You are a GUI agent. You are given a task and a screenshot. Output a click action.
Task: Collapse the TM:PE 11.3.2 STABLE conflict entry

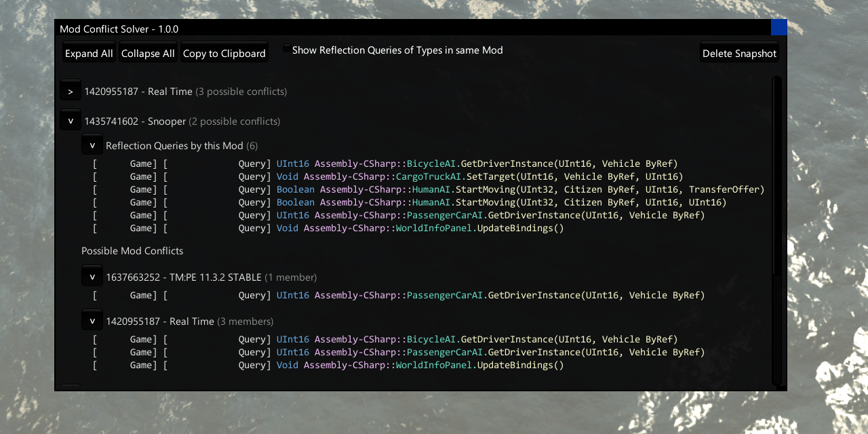92,275
